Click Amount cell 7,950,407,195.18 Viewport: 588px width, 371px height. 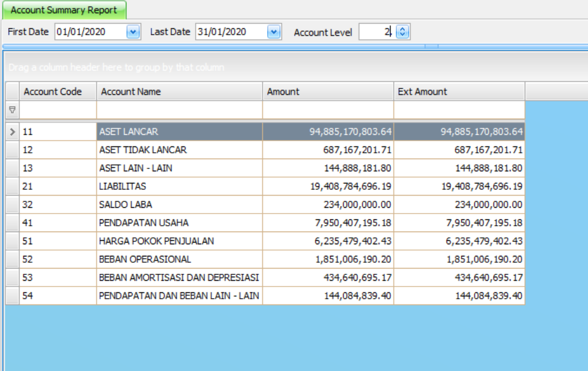pyautogui.click(x=328, y=223)
